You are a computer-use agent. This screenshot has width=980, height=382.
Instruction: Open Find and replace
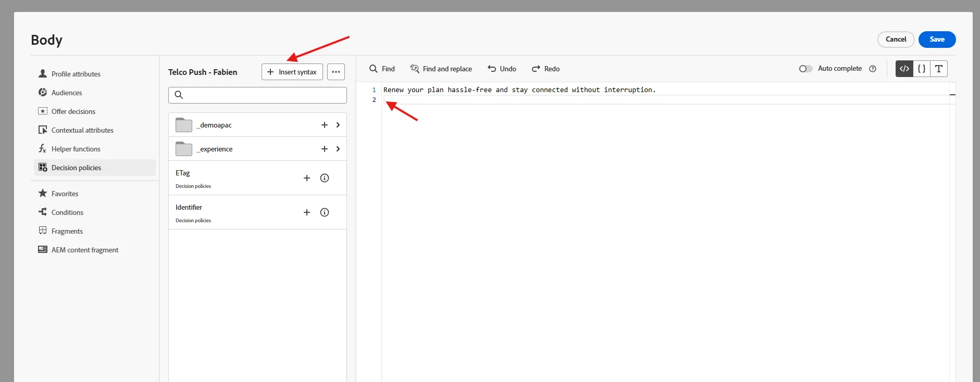(441, 69)
